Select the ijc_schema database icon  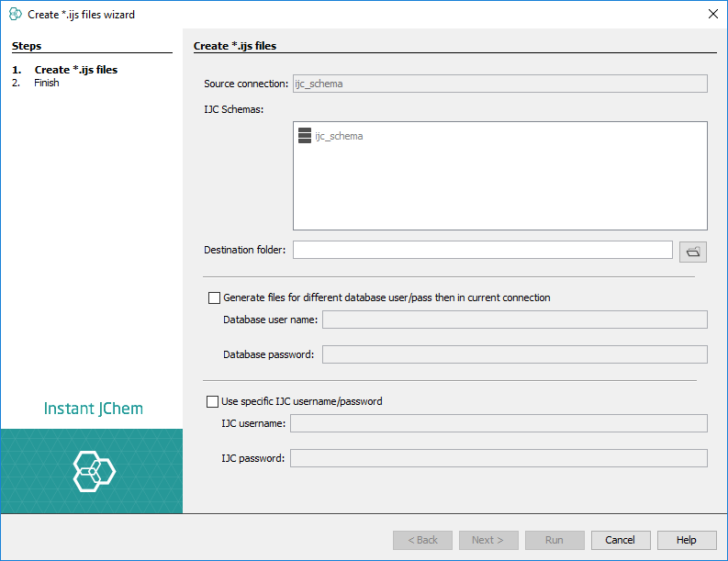(305, 136)
